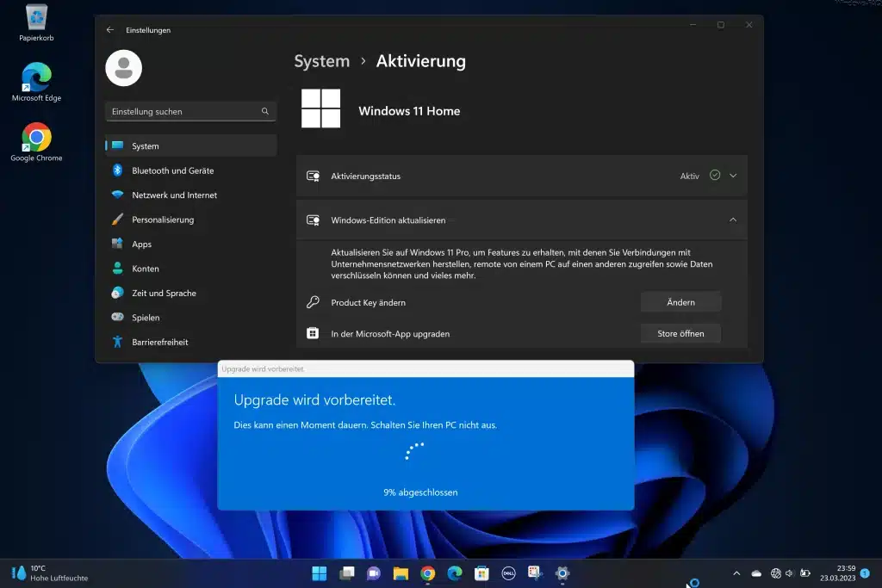The height and width of the screenshot is (588, 882).
Task: Click the Ändern button
Action: click(680, 302)
